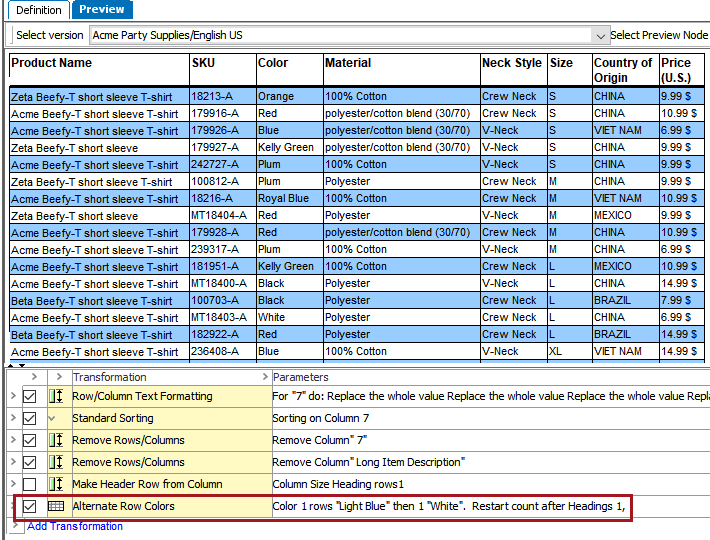
Task: Select the Preview tab
Action: [102, 10]
